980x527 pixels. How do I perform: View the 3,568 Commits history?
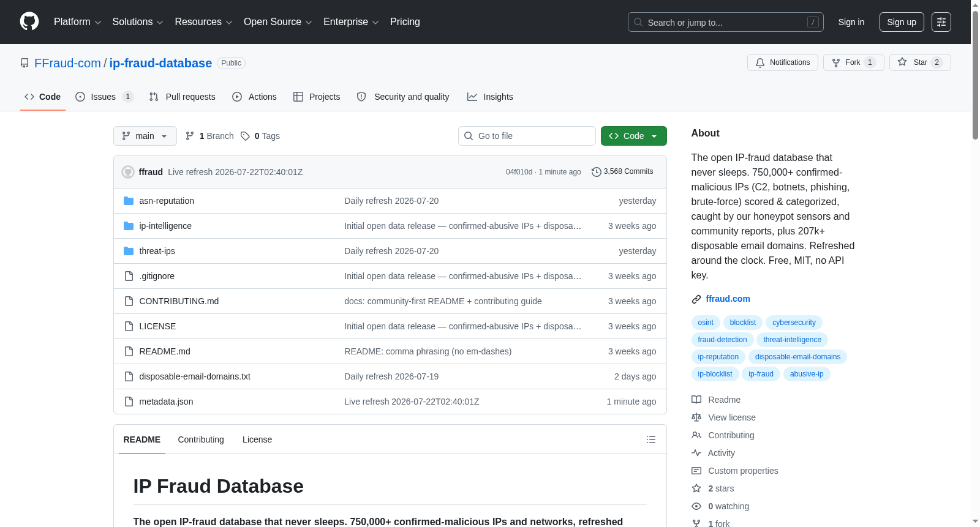point(622,172)
